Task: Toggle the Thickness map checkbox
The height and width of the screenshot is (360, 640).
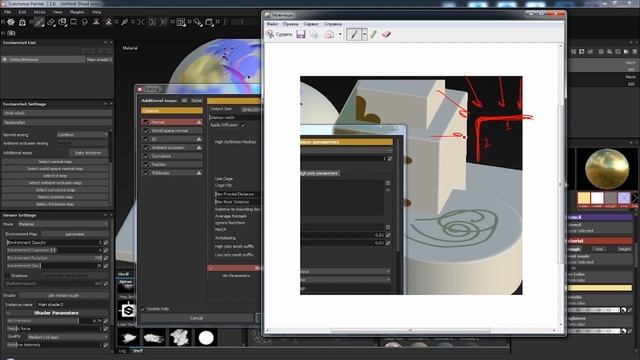Action: [146, 173]
